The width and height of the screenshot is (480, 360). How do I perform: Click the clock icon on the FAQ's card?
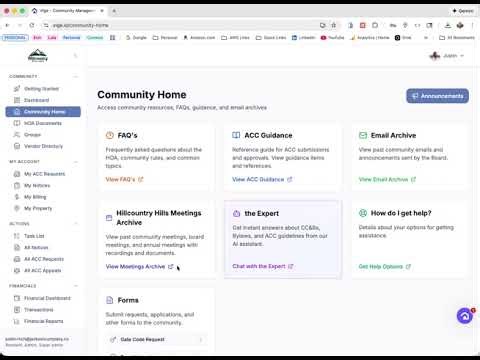110,135
